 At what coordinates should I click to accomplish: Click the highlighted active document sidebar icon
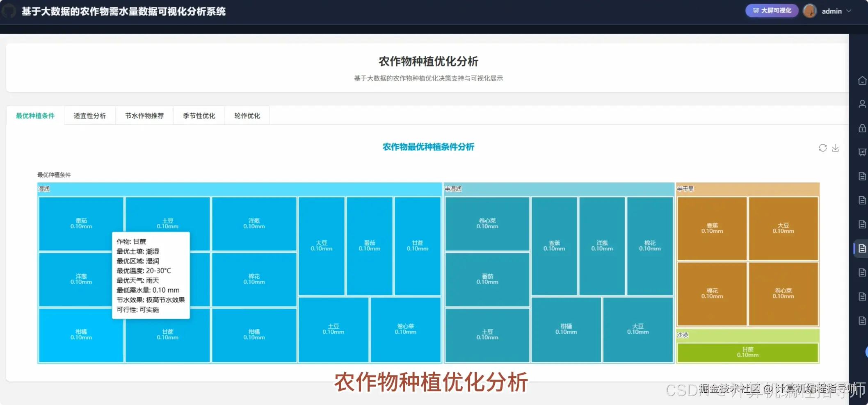point(862,248)
